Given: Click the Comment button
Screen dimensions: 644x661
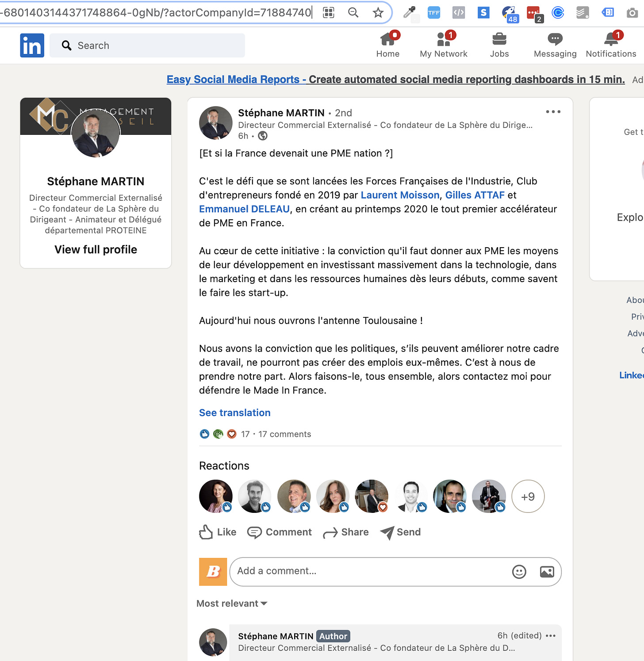Looking at the screenshot, I should 280,532.
